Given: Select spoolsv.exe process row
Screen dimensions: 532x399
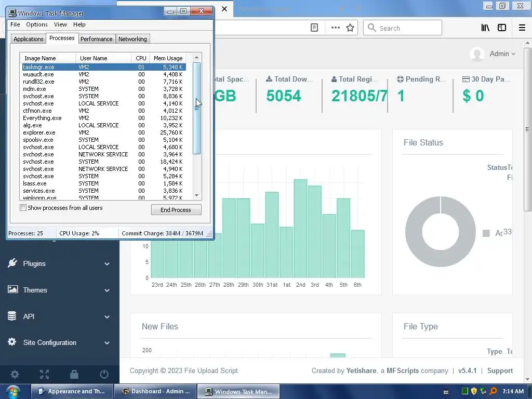Looking at the screenshot, I should (104, 139).
